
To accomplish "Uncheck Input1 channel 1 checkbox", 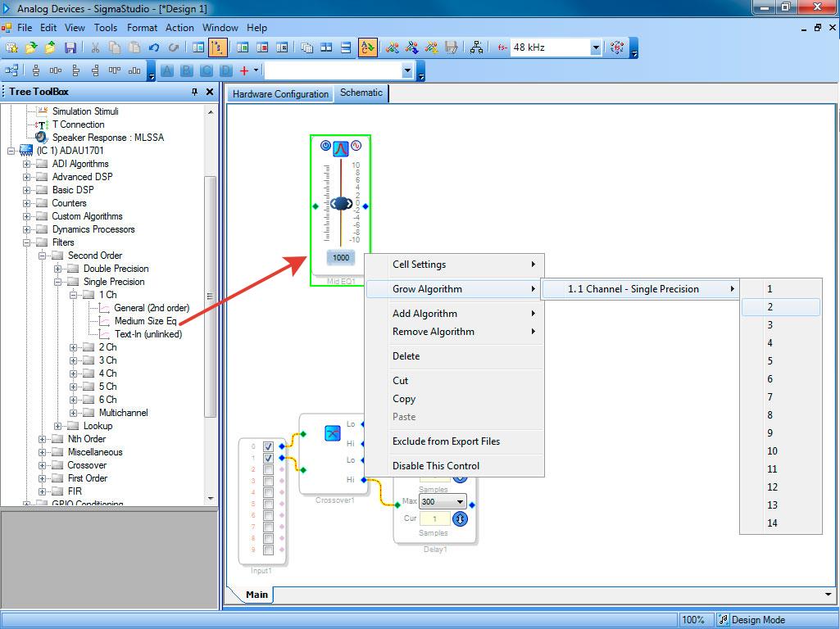I will pyautogui.click(x=268, y=458).
